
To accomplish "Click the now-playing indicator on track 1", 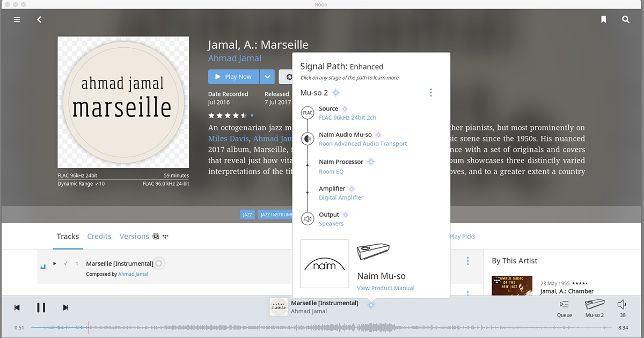I will [43, 266].
